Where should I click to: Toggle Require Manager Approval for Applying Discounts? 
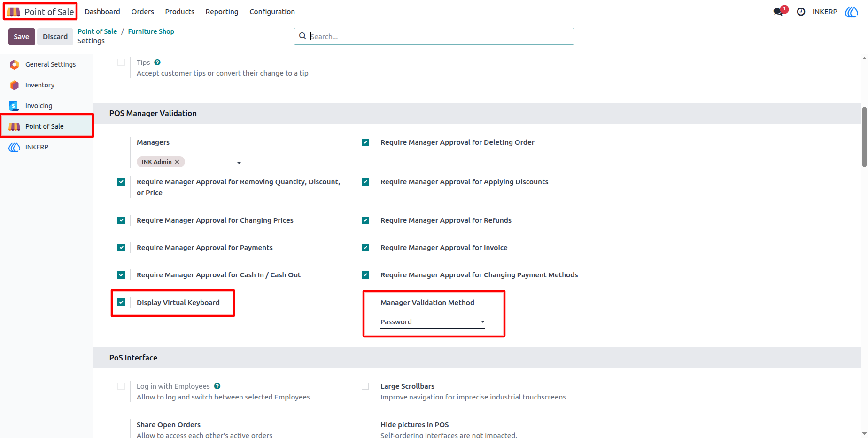365,182
